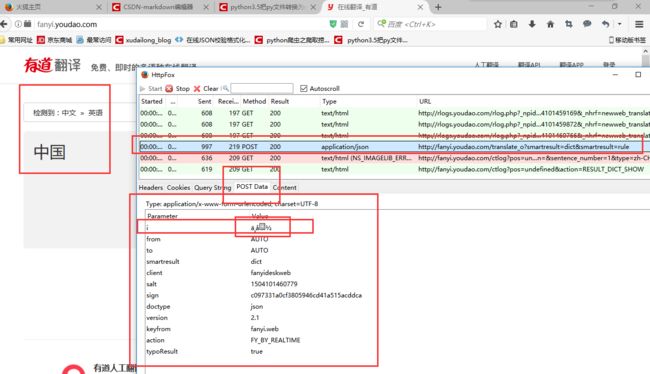
Task: Open the Headers tab in HttpFox
Action: click(x=150, y=187)
